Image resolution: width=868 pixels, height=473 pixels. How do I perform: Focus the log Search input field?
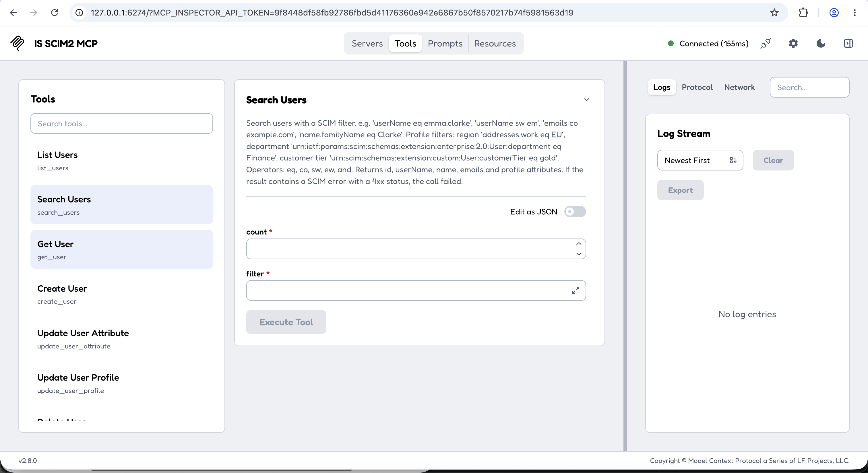pyautogui.click(x=809, y=87)
